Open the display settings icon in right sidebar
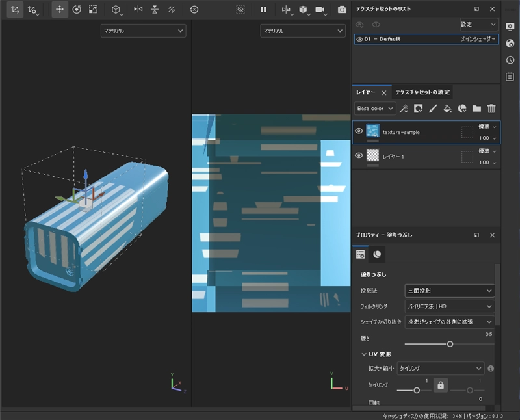520x420 pixels. (510, 27)
